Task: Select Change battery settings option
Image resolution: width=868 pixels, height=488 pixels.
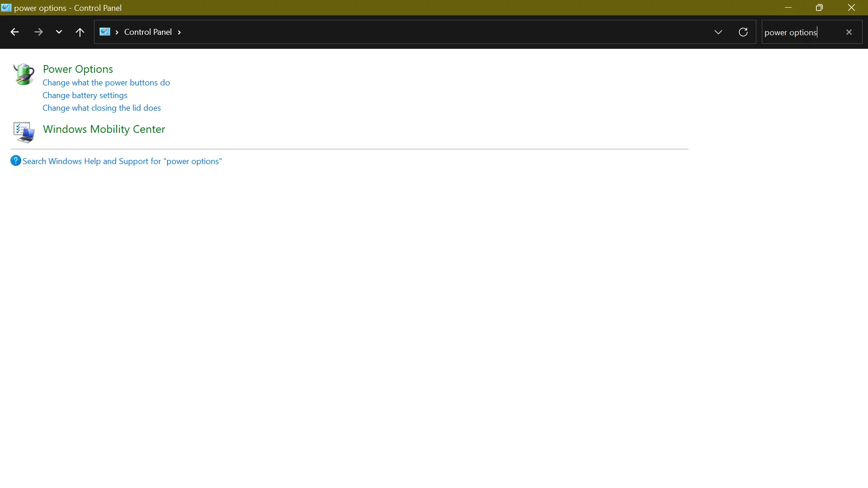Action: [85, 95]
